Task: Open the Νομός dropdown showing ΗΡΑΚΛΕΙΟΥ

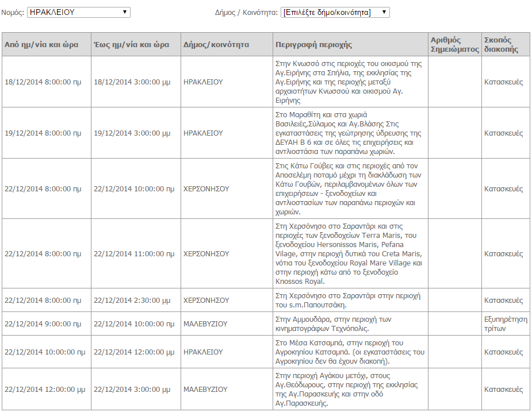Action: 78,12
